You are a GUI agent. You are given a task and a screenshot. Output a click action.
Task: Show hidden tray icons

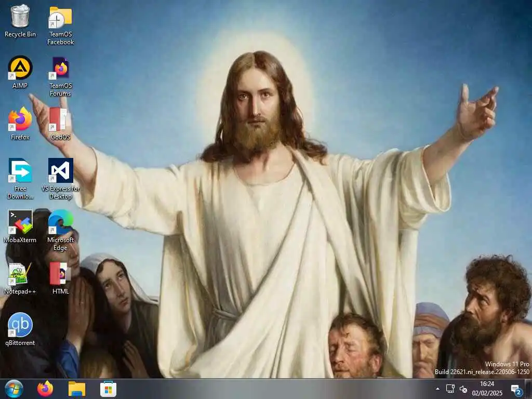[x=437, y=389]
